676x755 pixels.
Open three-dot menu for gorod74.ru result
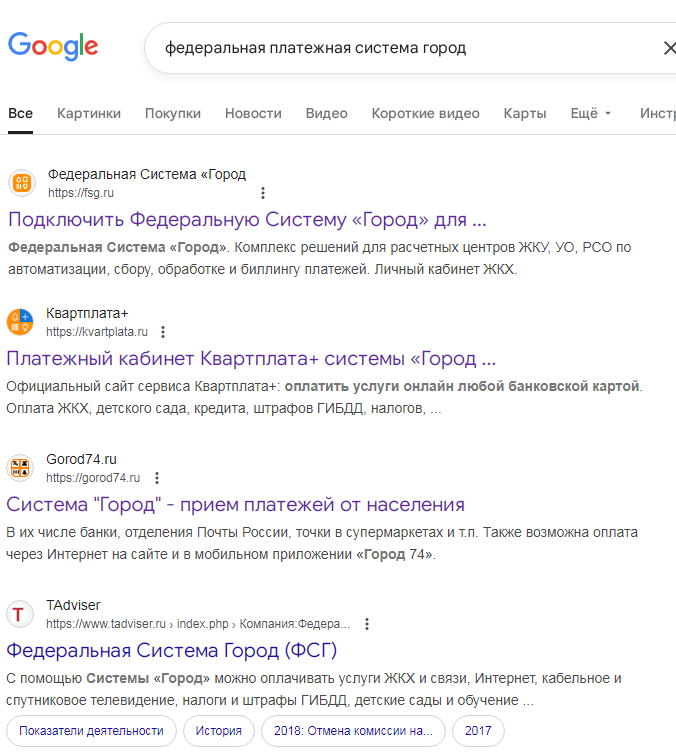[x=156, y=478]
